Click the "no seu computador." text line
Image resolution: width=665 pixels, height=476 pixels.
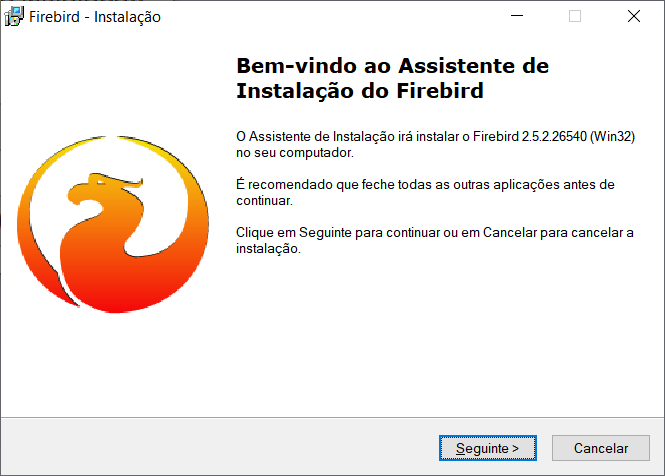pyautogui.click(x=295, y=153)
